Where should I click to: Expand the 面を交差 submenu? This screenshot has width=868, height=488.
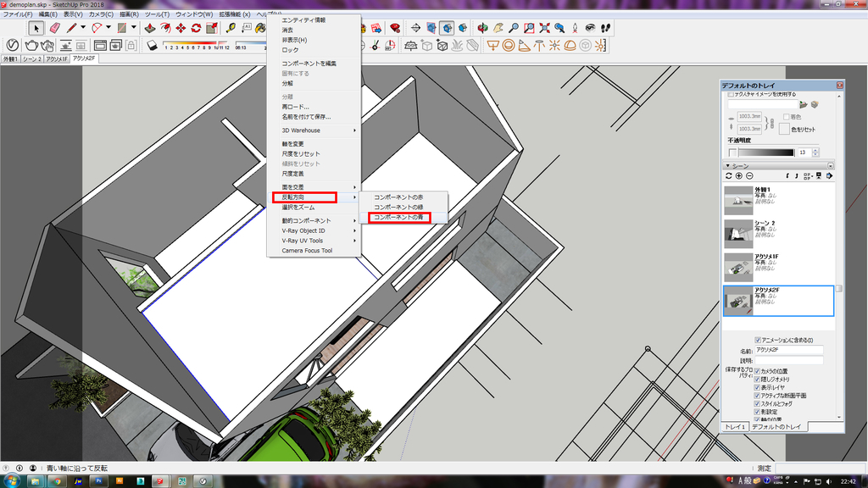coord(314,187)
